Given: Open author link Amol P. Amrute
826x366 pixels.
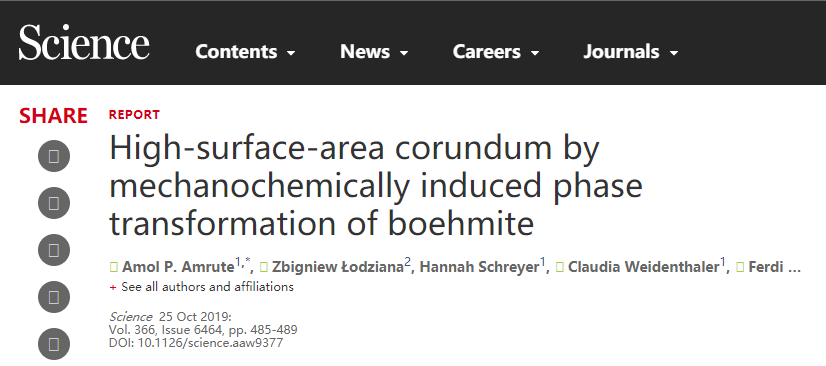Looking at the screenshot, I should [178, 268].
